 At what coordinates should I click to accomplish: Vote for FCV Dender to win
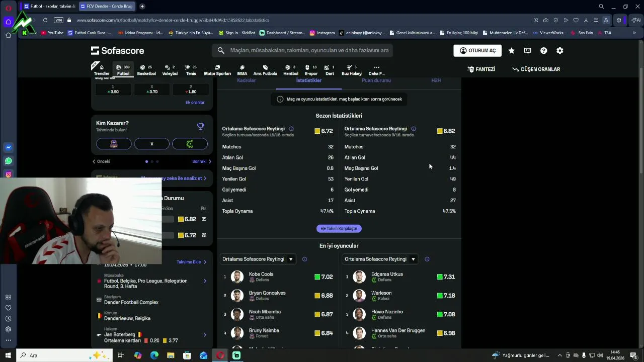pos(114,144)
